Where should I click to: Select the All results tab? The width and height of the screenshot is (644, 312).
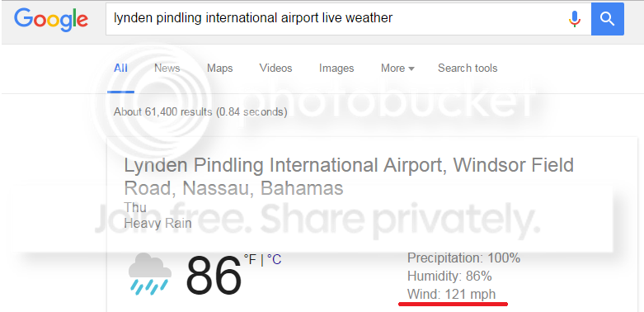(x=120, y=69)
